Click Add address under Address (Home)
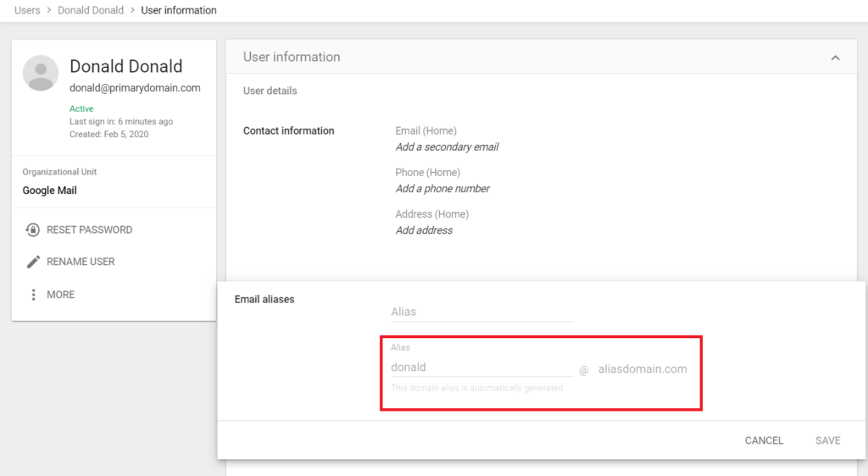The height and width of the screenshot is (476, 868). pyautogui.click(x=424, y=230)
